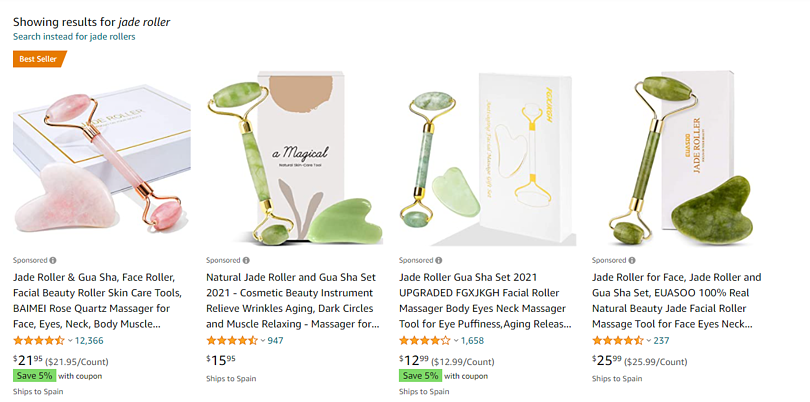The image size is (810, 402).
Task: Click the Sponsored info icon under BAIMEI product
Action: 53,260
